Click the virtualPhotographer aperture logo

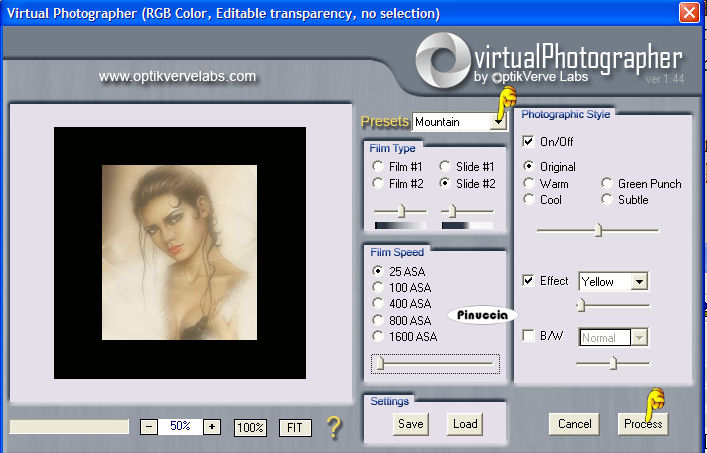[x=443, y=60]
